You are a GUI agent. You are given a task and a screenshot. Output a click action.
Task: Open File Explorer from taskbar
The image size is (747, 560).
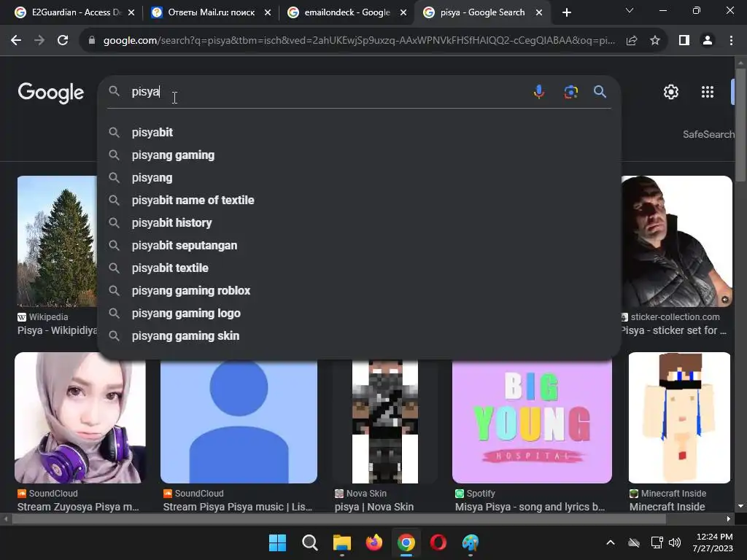(341, 542)
